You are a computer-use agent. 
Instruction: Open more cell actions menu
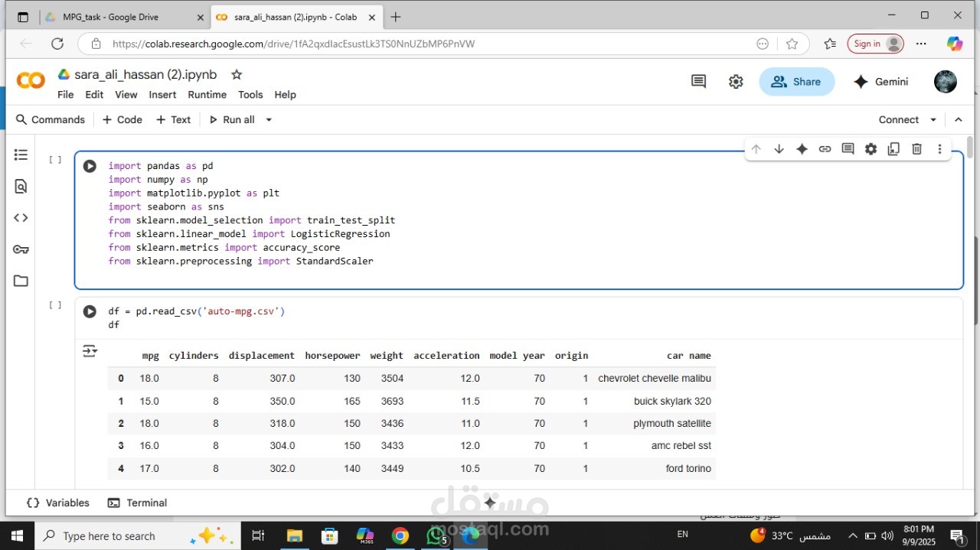[x=939, y=149]
